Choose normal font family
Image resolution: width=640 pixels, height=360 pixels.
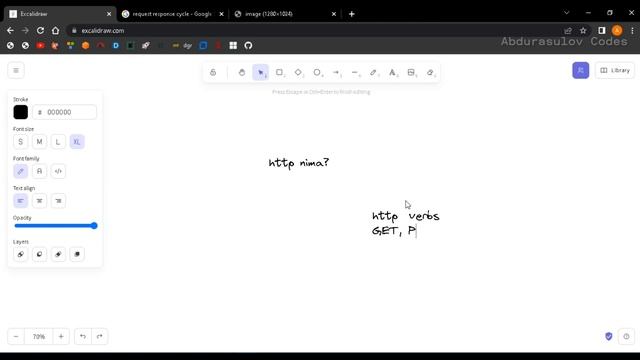tap(39, 171)
